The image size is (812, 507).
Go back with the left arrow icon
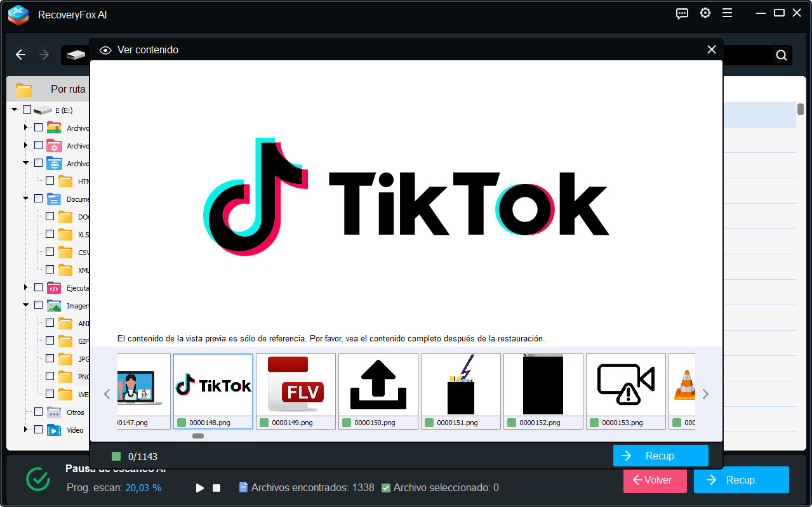(x=20, y=55)
